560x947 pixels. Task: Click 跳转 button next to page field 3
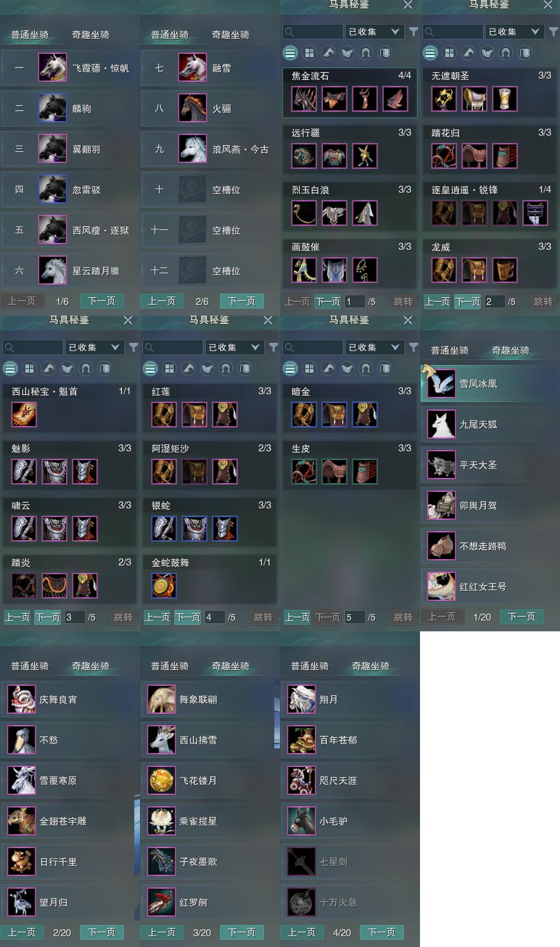123,617
